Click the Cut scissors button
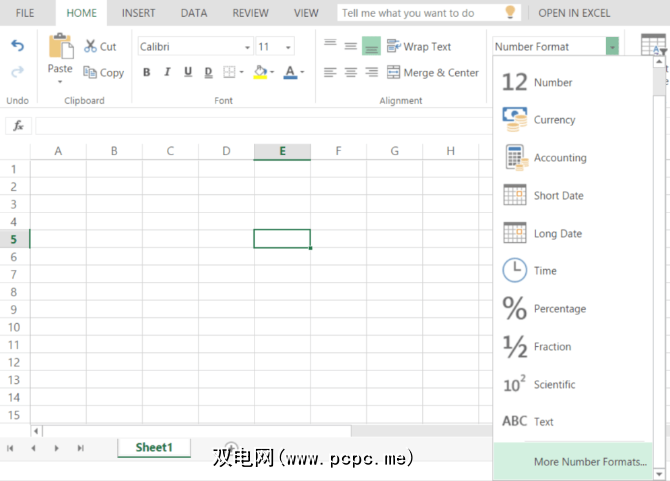Image resolution: width=670 pixels, height=481 pixels. point(100,46)
